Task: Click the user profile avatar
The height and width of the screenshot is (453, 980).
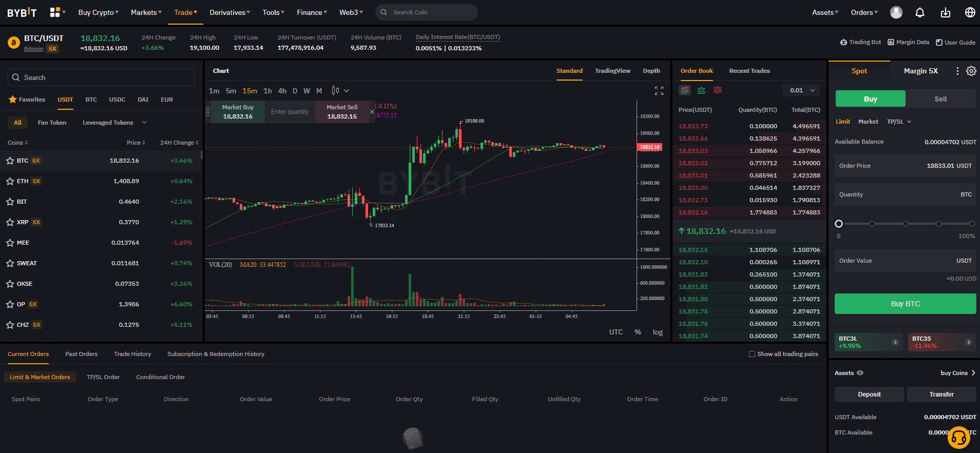Action: coord(896,12)
